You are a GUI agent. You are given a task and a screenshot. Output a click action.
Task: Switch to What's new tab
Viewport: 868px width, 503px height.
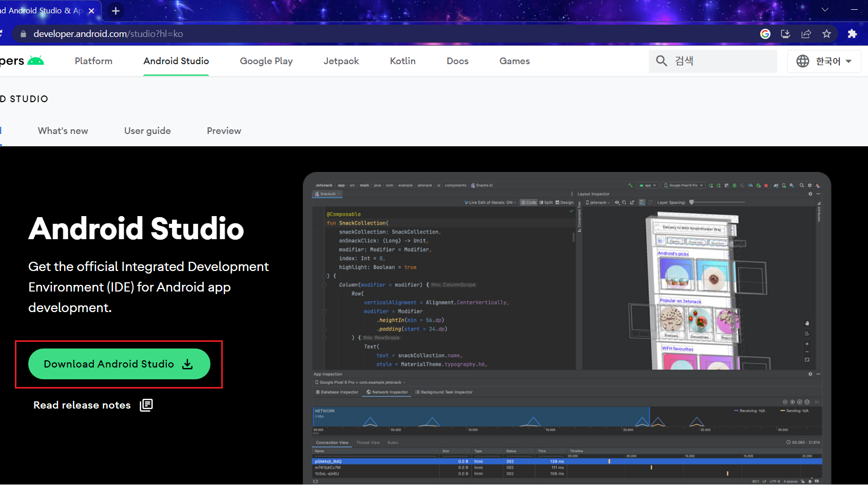63,131
